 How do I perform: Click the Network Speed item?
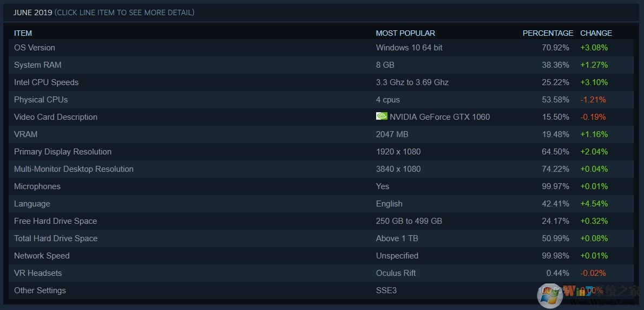pyautogui.click(x=42, y=256)
